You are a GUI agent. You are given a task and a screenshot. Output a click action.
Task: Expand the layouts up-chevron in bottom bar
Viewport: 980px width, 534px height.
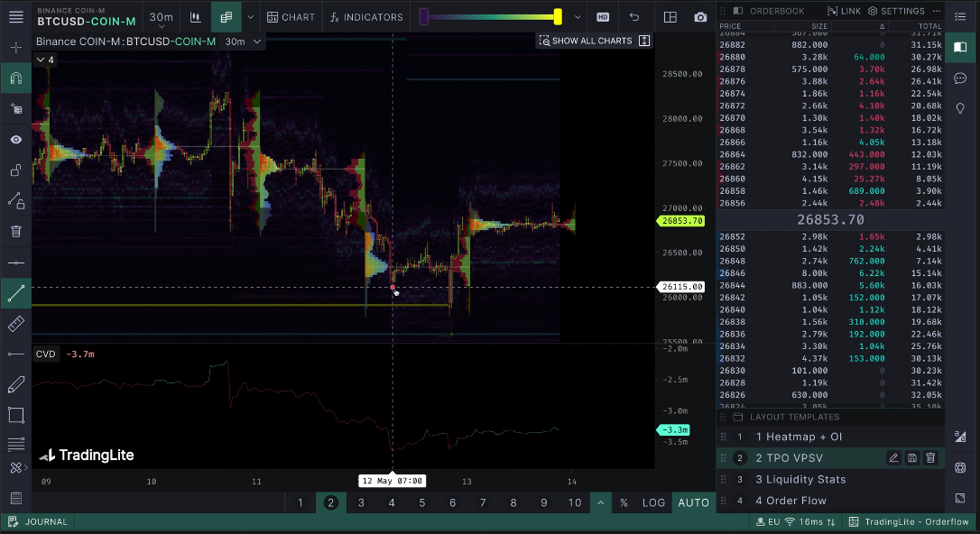[601, 502]
